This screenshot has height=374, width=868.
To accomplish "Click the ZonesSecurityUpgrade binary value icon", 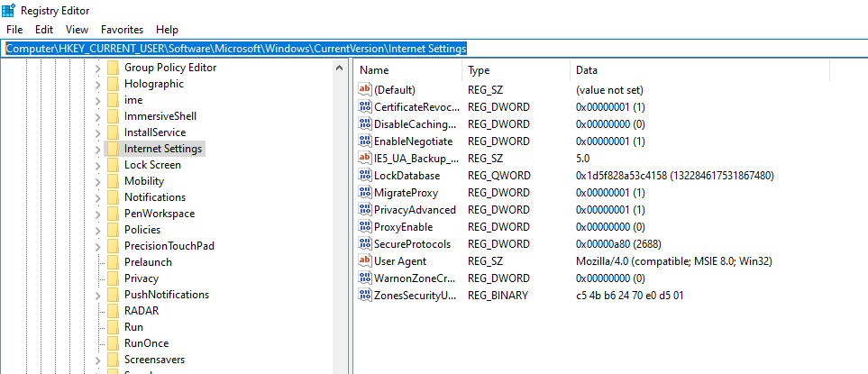I will pyautogui.click(x=365, y=296).
